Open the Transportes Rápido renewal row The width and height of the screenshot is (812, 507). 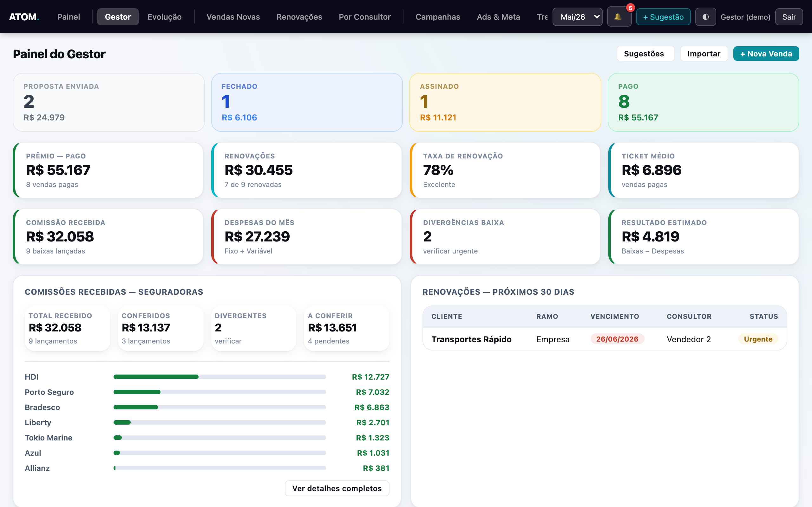[605, 339]
